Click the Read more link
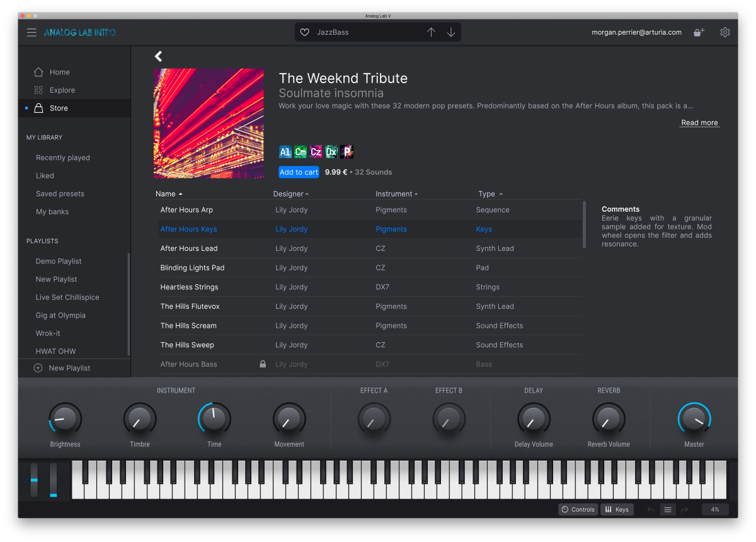 click(x=699, y=123)
